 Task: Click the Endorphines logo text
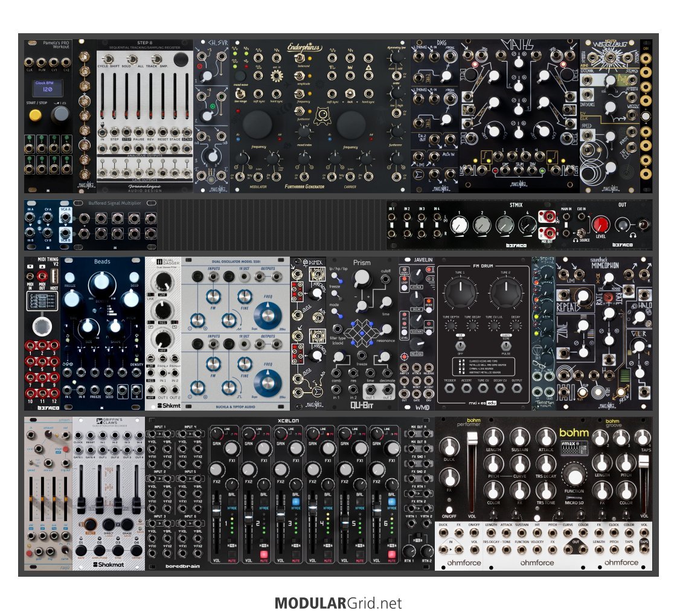pos(305,48)
